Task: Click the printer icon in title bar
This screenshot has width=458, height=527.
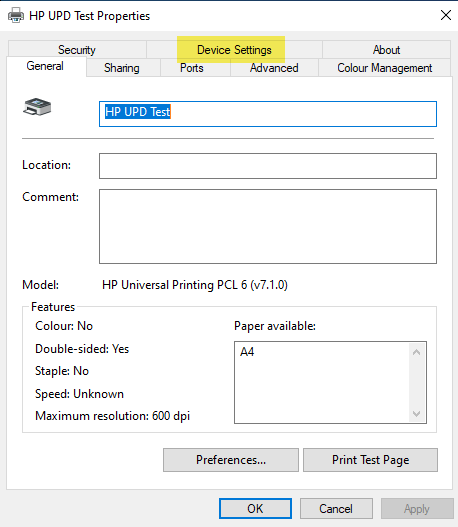Action: [16, 15]
